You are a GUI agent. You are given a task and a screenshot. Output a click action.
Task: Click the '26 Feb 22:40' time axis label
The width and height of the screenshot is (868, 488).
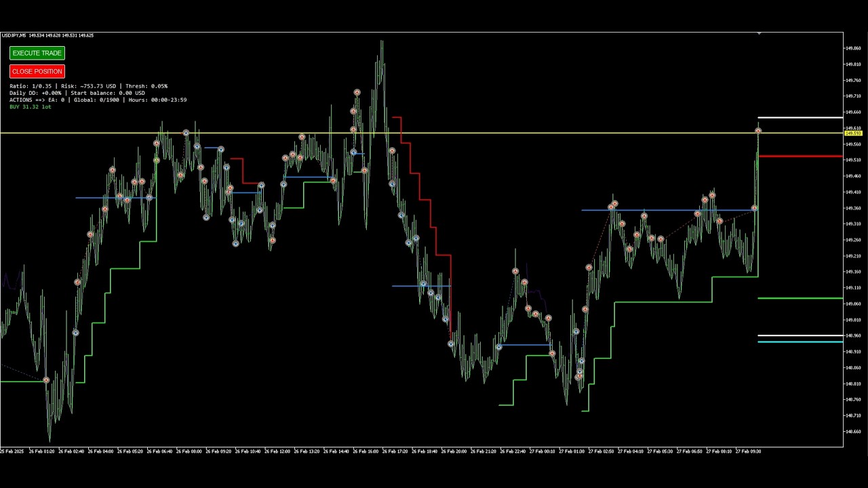point(513,451)
